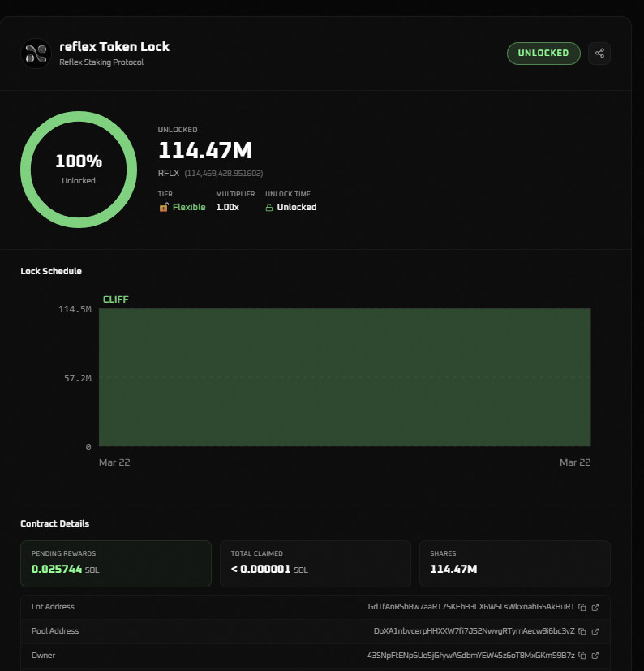Click the Lot Address hash text

pos(471,607)
